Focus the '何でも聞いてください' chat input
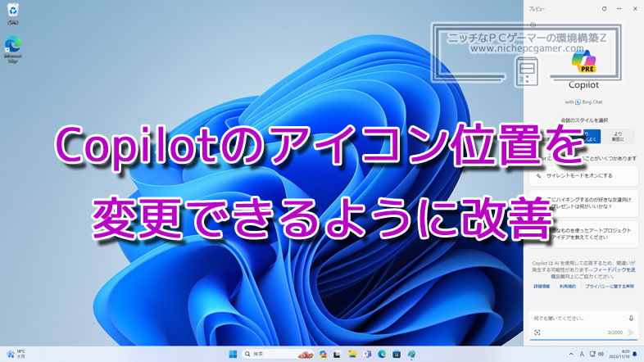The width and height of the screenshot is (644, 362). (577, 318)
